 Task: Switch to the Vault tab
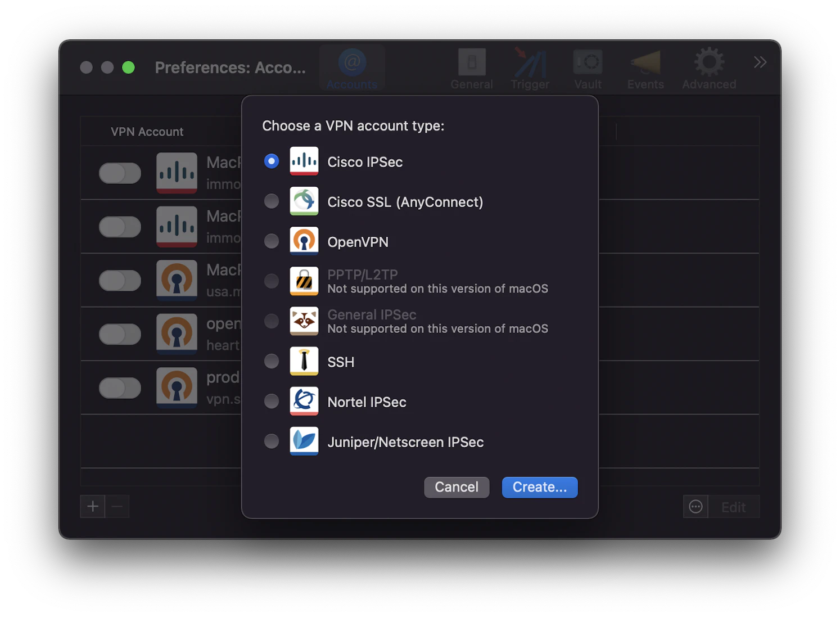click(x=588, y=69)
